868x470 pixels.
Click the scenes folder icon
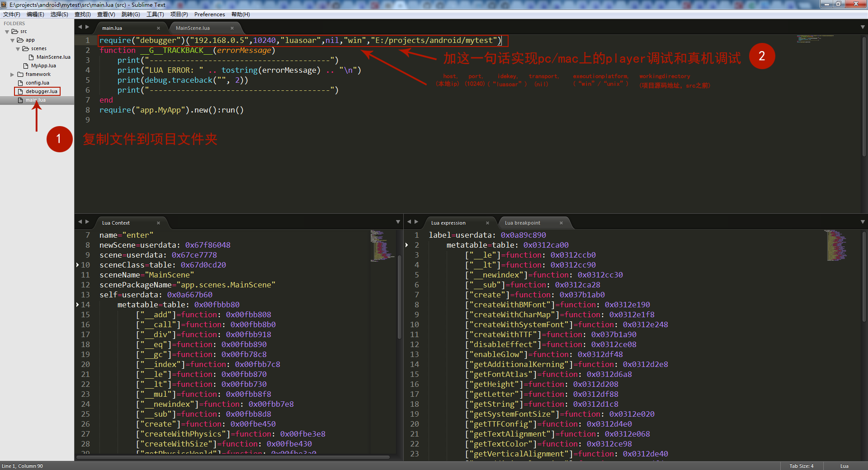(x=26, y=49)
